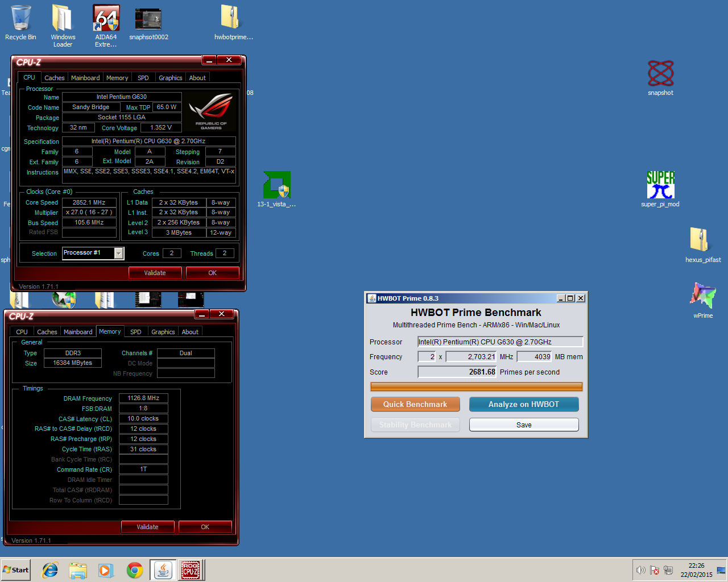This screenshot has height=582, width=728.
Task: Open the Recycle Bin desktop icon
Action: point(20,23)
